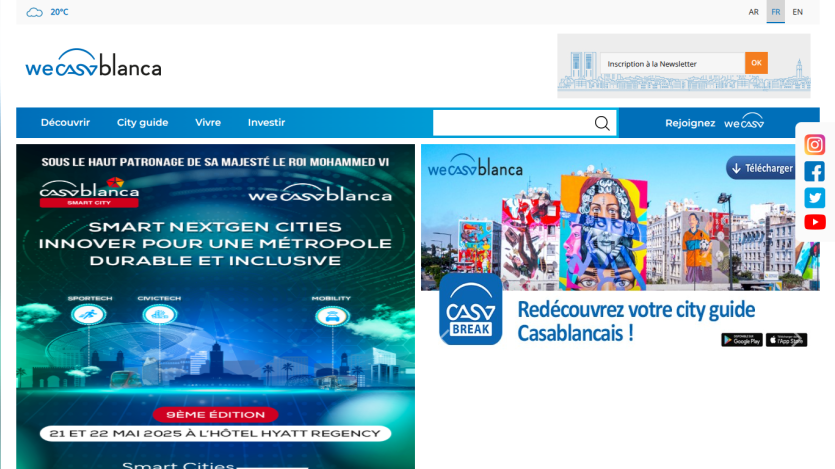835x469 pixels.
Task: Open the Google Play store badge
Action: pos(742,340)
